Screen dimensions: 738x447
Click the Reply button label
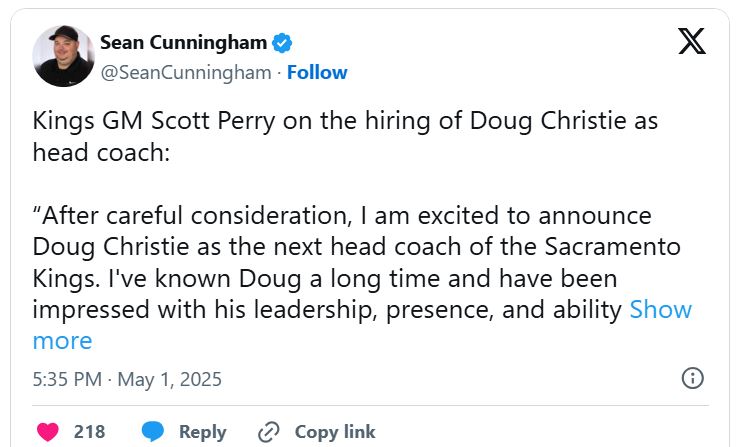(x=202, y=432)
